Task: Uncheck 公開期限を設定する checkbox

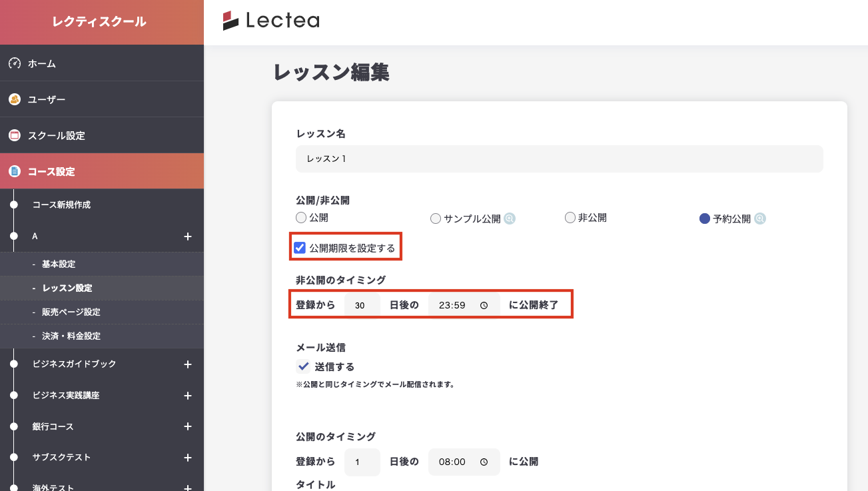Action: point(300,248)
